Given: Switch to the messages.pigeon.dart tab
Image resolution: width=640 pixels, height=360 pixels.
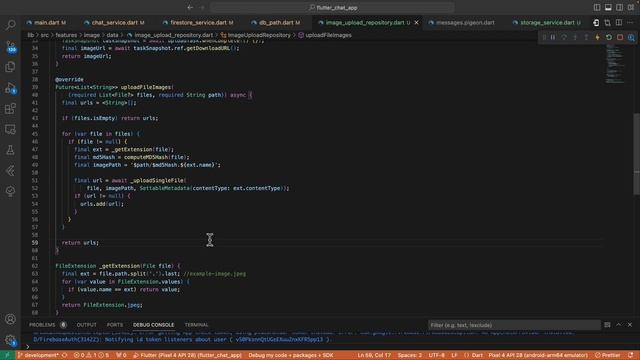Looking at the screenshot, I should pyautogui.click(x=465, y=22).
